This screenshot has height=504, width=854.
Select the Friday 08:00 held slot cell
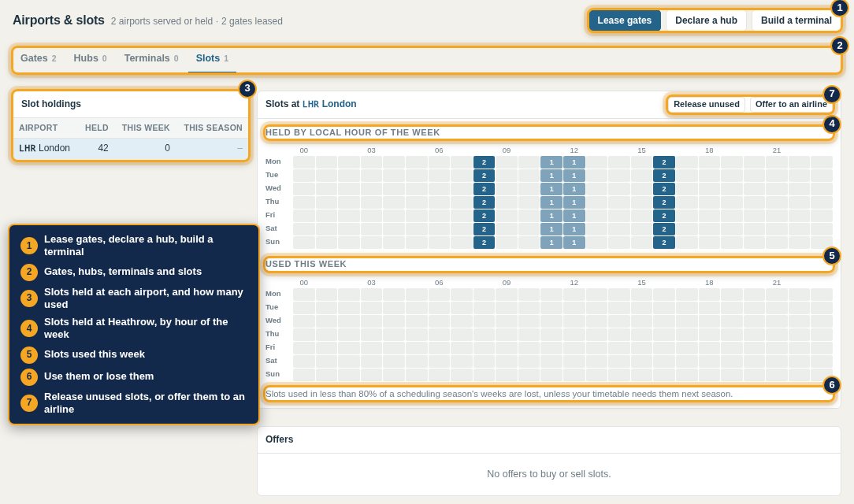point(484,216)
